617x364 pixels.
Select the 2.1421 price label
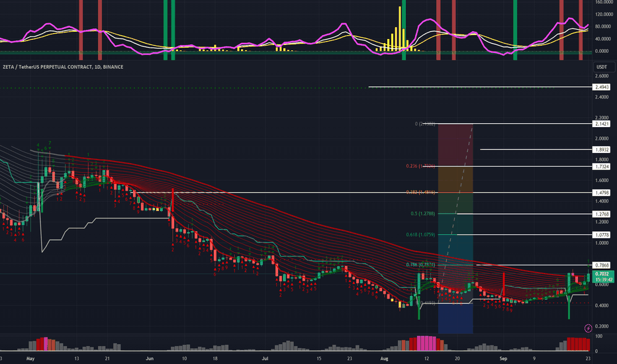coord(602,124)
